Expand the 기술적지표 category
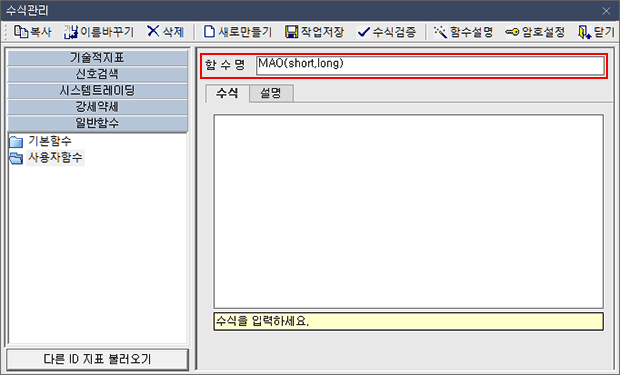 (97, 58)
